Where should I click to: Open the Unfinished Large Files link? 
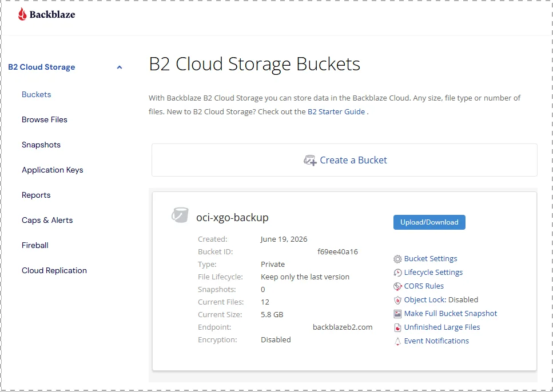pos(442,327)
